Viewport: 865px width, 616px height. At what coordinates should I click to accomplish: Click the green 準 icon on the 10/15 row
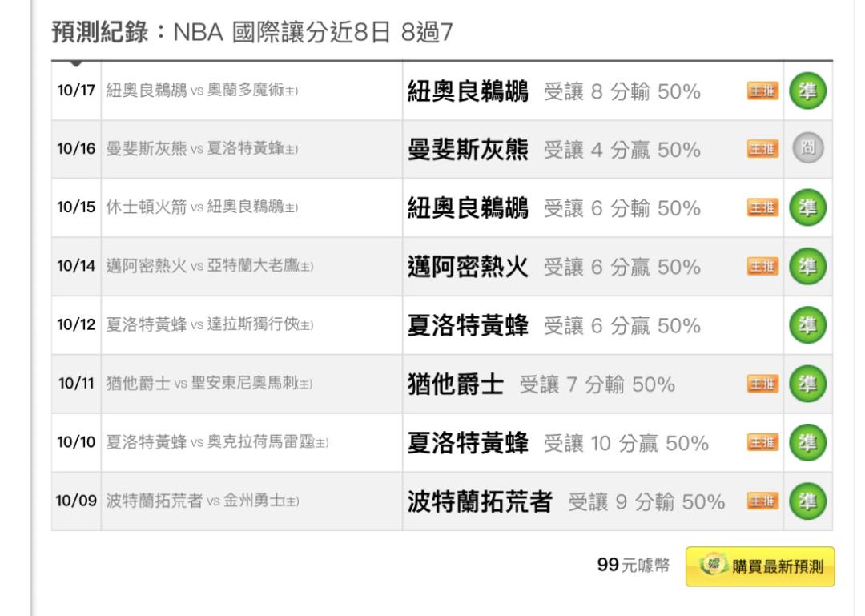click(808, 207)
